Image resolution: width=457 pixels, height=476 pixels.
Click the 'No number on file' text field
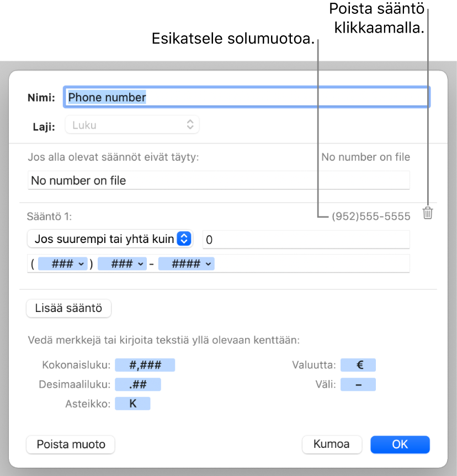click(219, 180)
